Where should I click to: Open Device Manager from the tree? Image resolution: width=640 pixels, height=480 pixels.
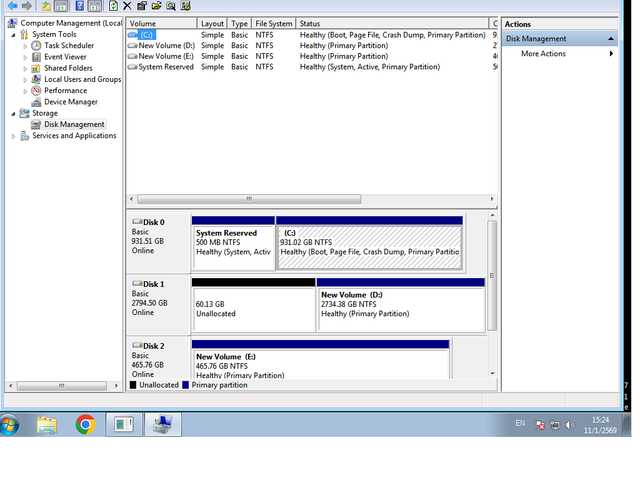click(x=71, y=102)
